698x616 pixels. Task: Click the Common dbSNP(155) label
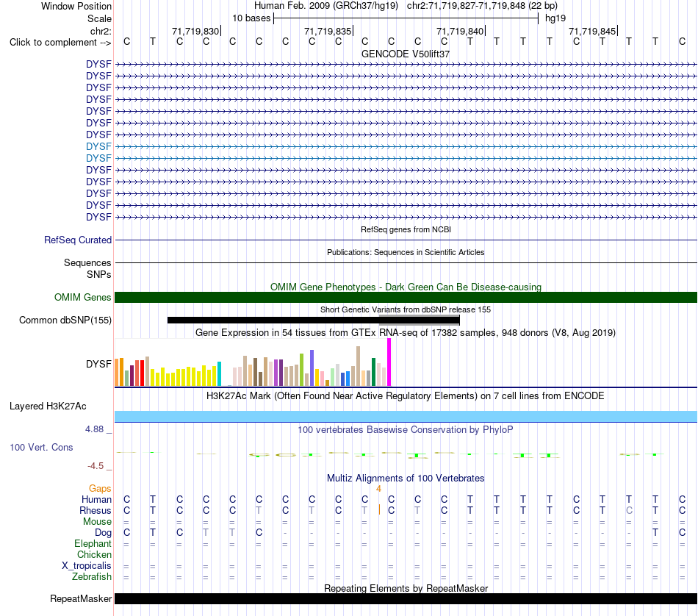coord(65,320)
